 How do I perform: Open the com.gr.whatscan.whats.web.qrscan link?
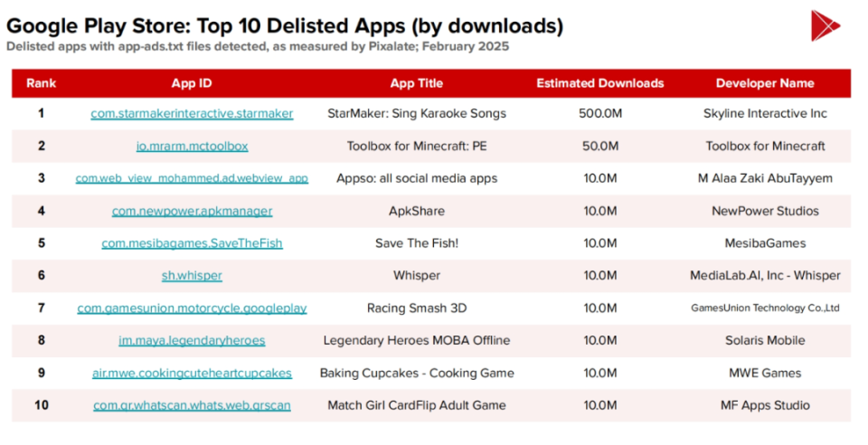[x=192, y=406]
